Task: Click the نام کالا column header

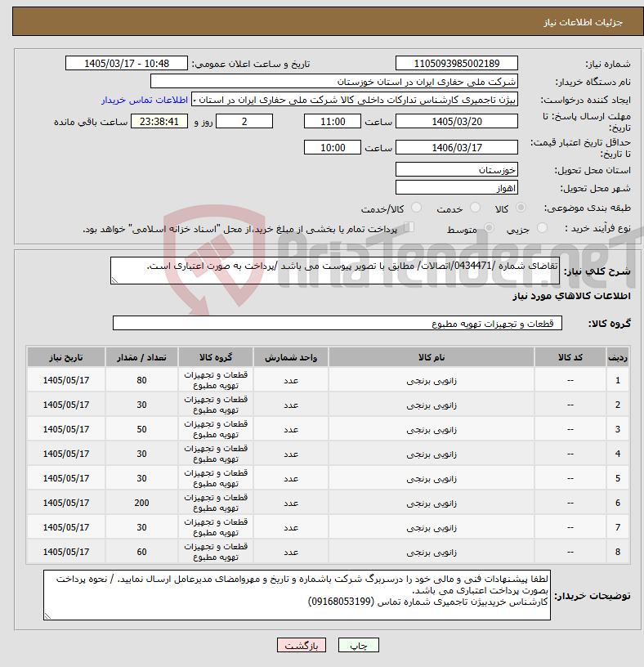Action: click(x=432, y=357)
